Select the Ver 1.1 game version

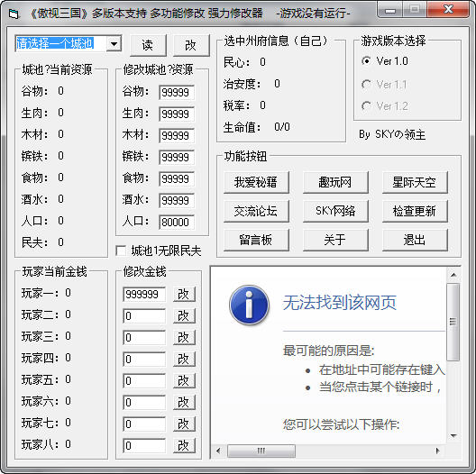pyautogui.click(x=366, y=84)
